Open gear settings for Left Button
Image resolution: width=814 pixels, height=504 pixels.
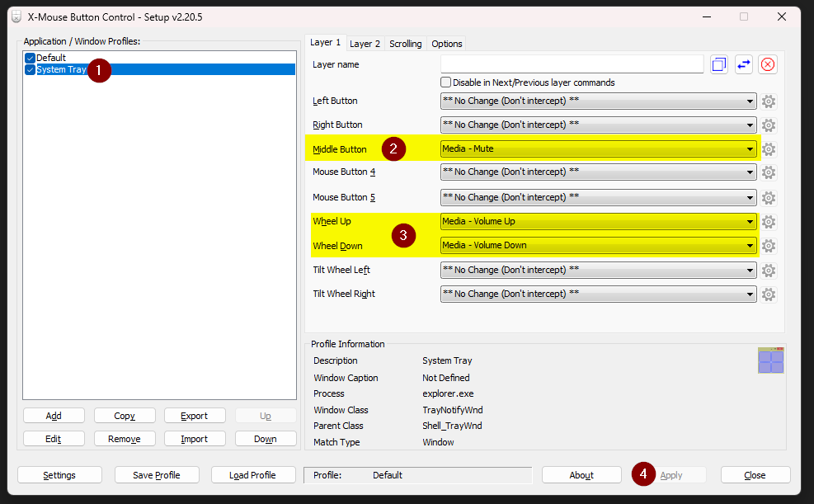[x=769, y=101]
